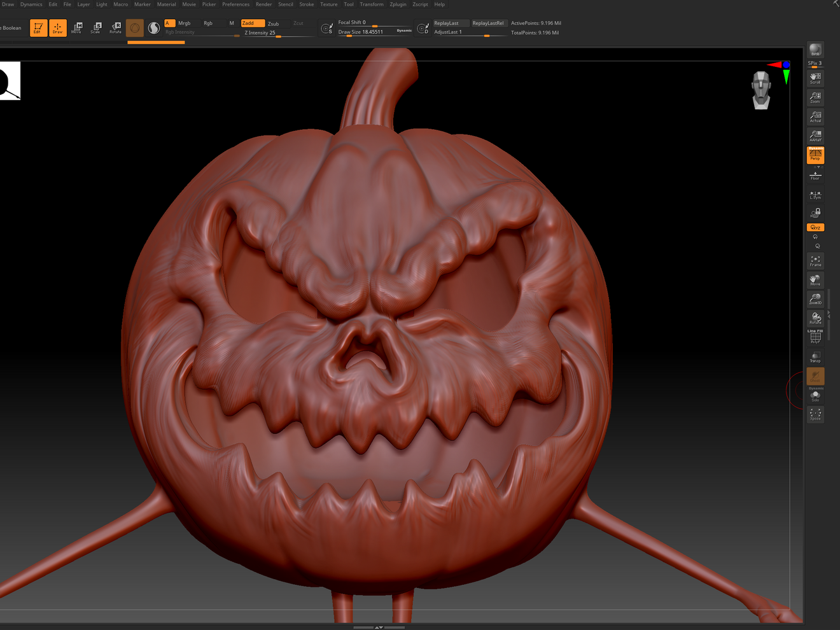Enable Zsub sculpt mode
The image size is (840, 630).
pos(277,23)
